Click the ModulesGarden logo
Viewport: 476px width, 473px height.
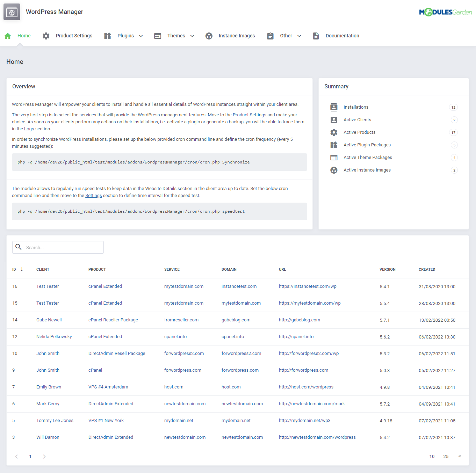[x=445, y=12]
